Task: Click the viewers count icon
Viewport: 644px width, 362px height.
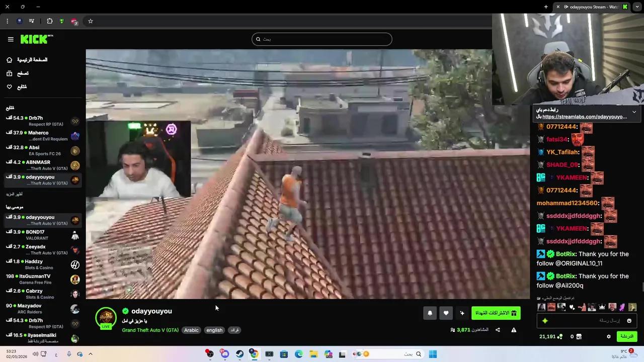Action: coord(453,330)
